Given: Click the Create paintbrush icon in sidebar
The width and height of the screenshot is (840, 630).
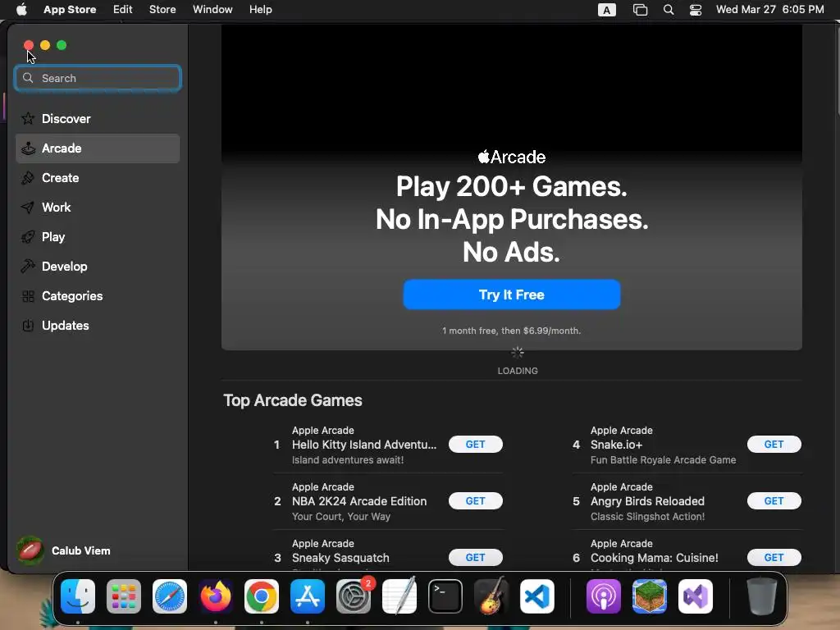Looking at the screenshot, I should (x=28, y=178).
